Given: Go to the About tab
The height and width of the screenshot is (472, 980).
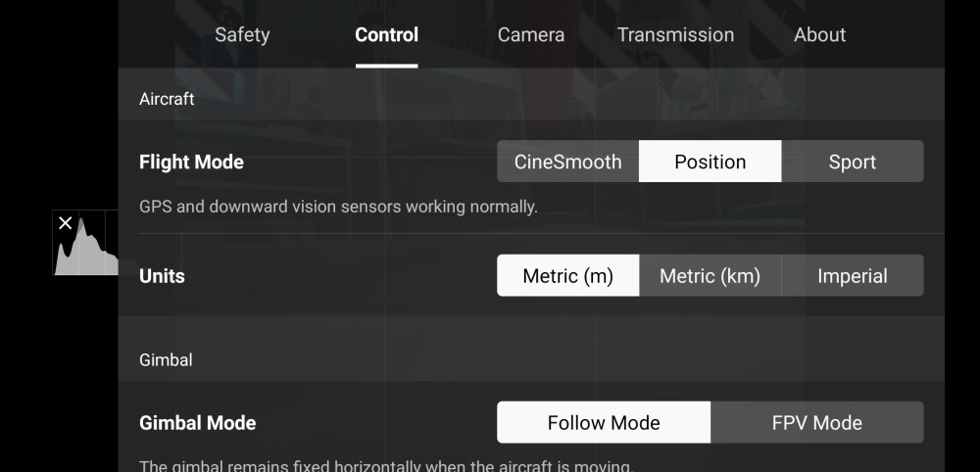Looking at the screenshot, I should tap(819, 34).
